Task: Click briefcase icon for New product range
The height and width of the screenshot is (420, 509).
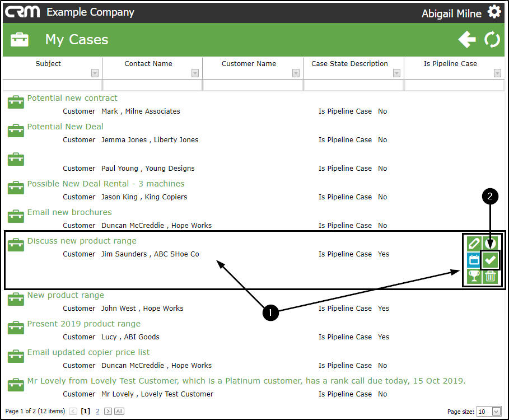Action: click(x=16, y=299)
